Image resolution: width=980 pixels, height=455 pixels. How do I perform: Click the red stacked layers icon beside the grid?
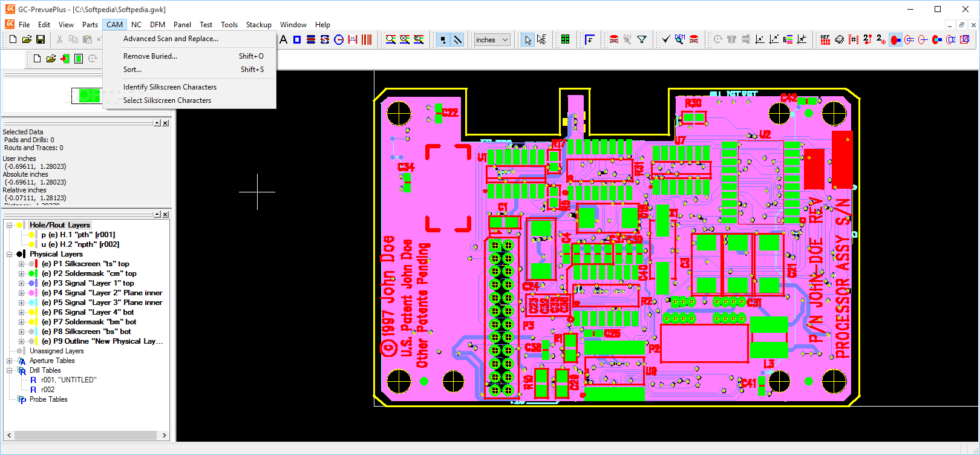(614, 39)
